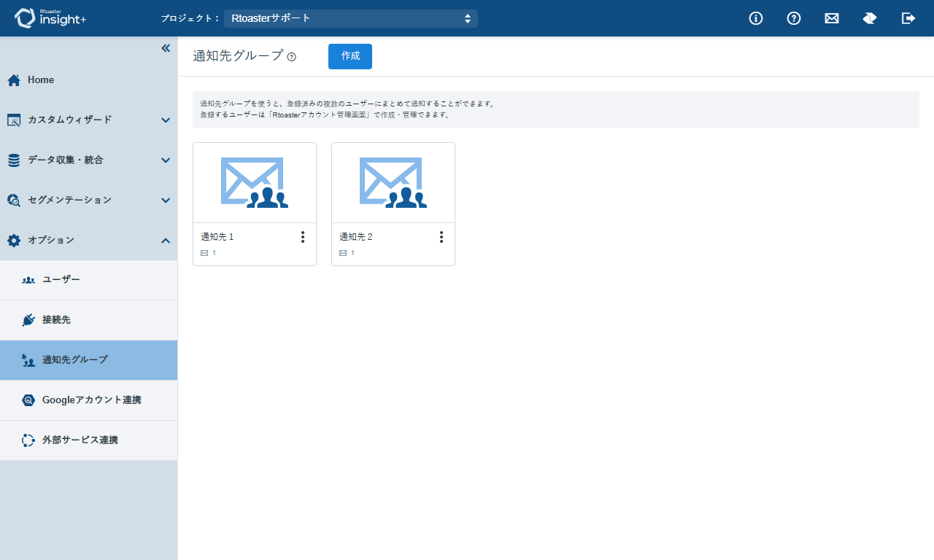Click the Googleアカウント連携 icon
Image resolution: width=934 pixels, height=560 pixels.
[x=28, y=400]
